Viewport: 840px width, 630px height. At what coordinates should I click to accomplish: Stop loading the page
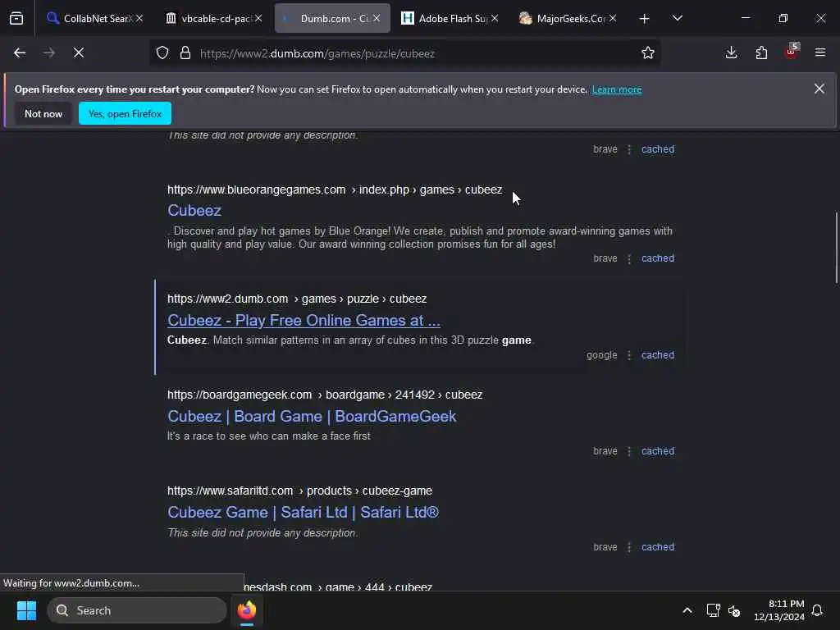[x=79, y=53]
